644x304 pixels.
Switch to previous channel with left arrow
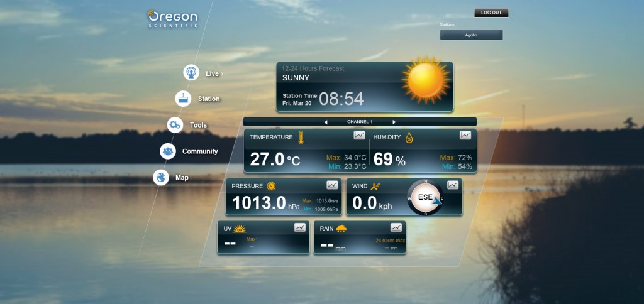[326, 122]
